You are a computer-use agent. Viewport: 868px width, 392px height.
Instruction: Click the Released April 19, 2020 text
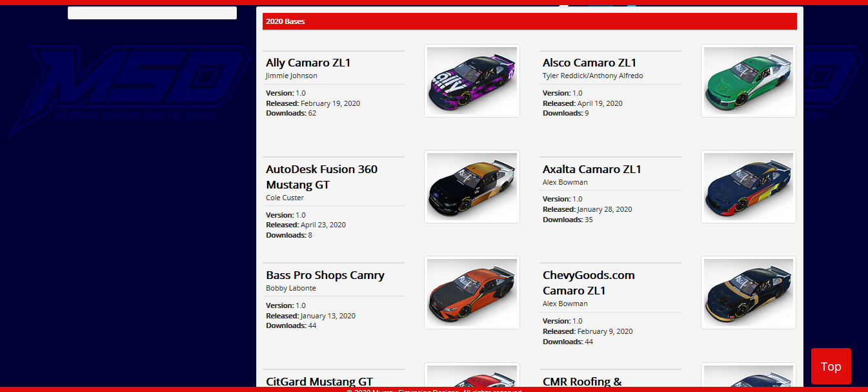point(583,103)
